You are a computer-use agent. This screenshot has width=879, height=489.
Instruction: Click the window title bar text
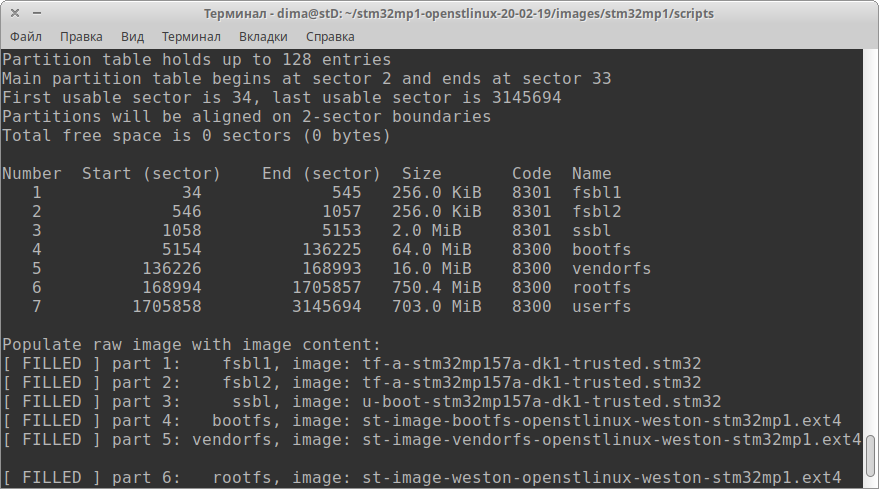coord(459,13)
